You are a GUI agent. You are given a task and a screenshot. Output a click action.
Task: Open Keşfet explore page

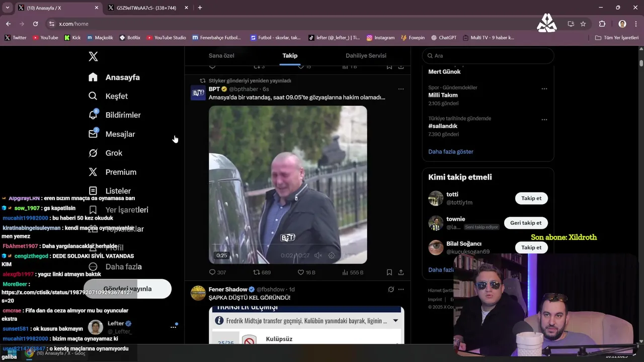(x=108, y=96)
